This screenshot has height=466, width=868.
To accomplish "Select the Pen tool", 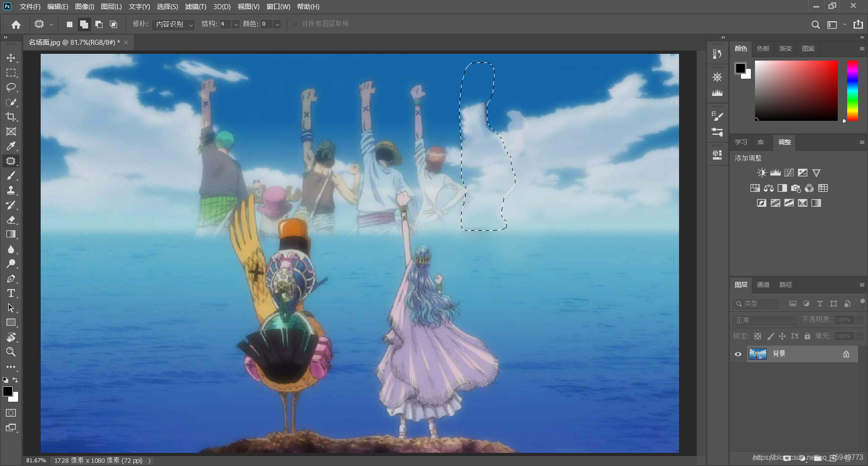I will 11,279.
